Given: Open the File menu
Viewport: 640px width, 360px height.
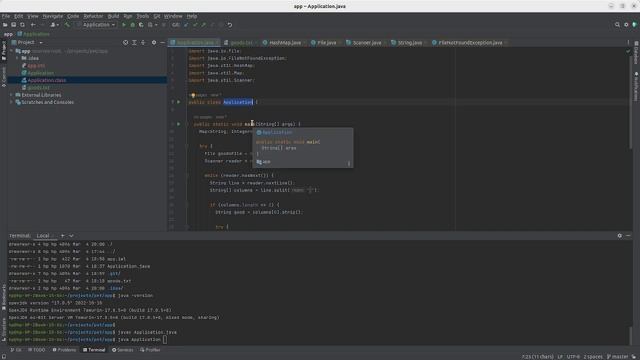Looking at the screenshot, I should tap(6, 16).
